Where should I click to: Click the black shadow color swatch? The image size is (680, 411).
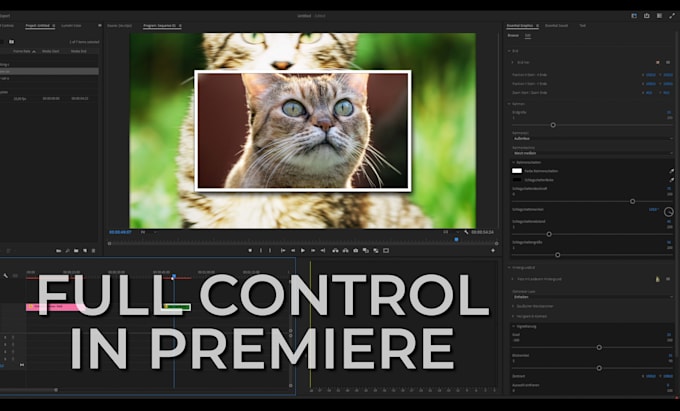[517, 179]
